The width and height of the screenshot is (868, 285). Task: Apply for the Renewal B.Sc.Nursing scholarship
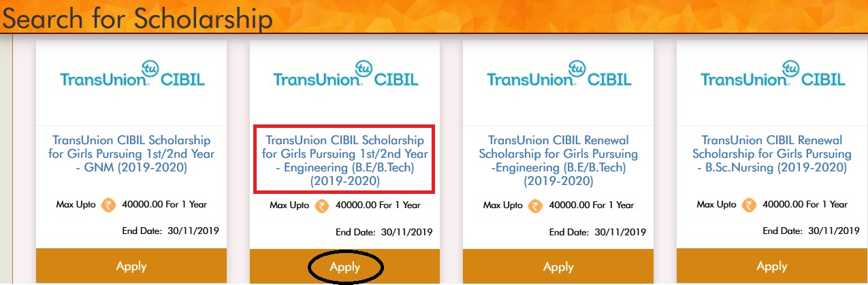773,267
